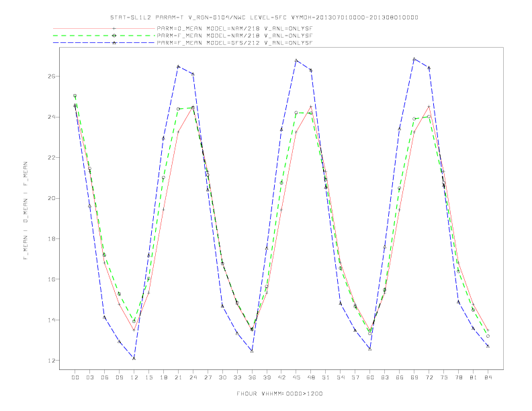This screenshot has height=411, width=532.
Task: Click blue GFS triangle peak at hour 21
Action: point(178,66)
